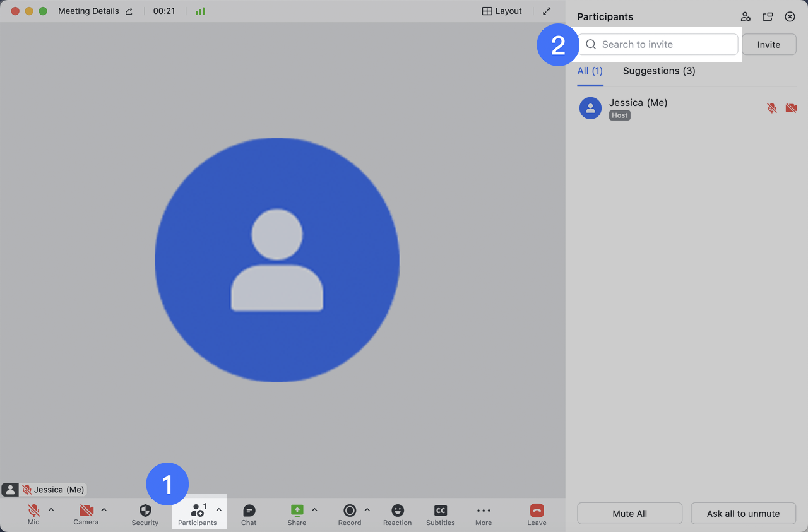Open participant settings icon in the panel header
The width and height of the screenshot is (808, 532).
tap(746, 17)
